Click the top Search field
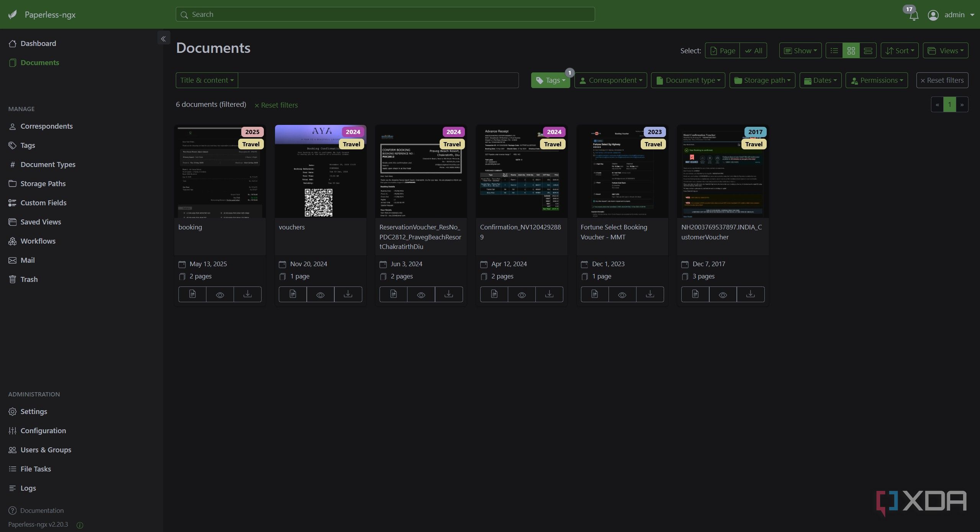The width and height of the screenshot is (980, 532). 385,15
